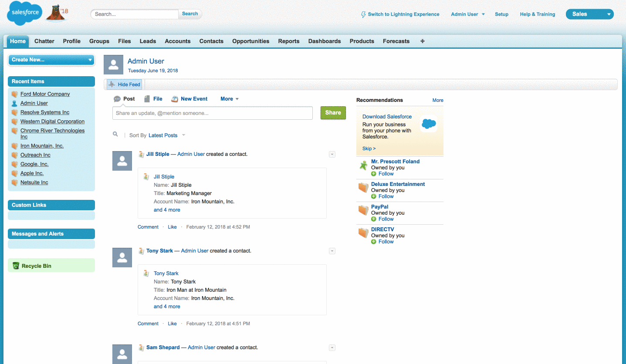The image size is (626, 364).
Task: Click the Skip link in Download Salesforce card
Action: coord(369,148)
